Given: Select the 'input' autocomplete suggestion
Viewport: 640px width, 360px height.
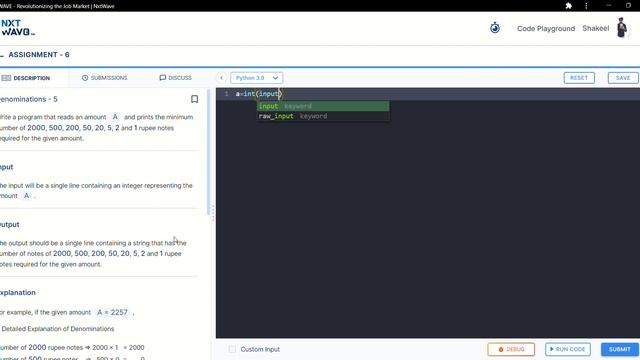Looking at the screenshot, I should (323, 106).
